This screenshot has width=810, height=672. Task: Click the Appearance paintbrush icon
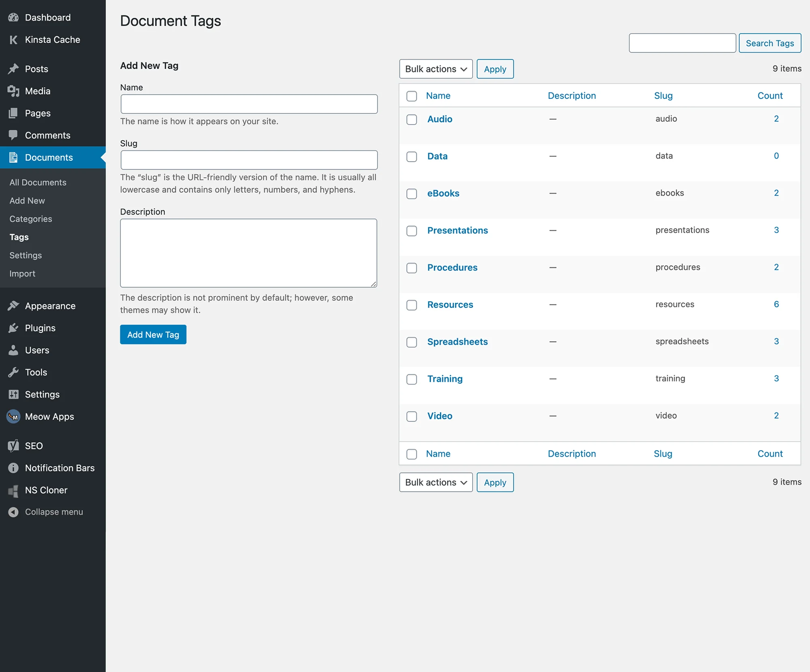(13, 306)
